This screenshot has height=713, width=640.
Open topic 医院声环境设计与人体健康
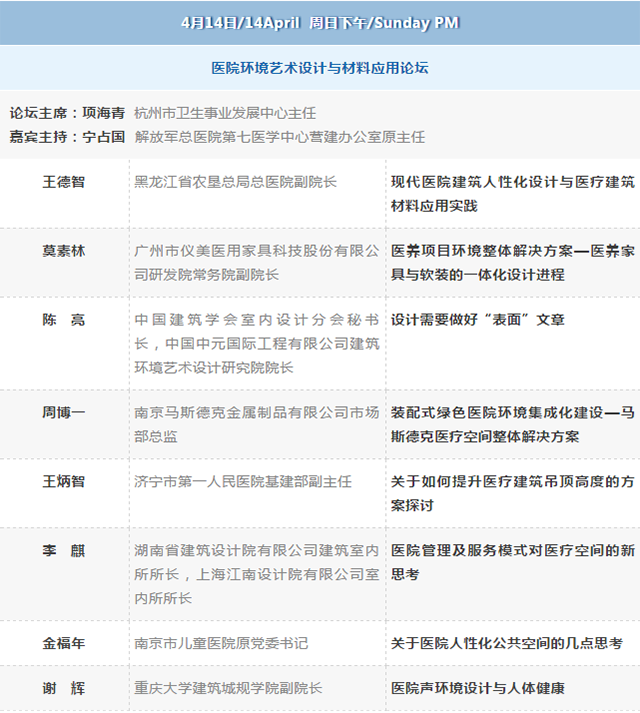(x=477, y=689)
